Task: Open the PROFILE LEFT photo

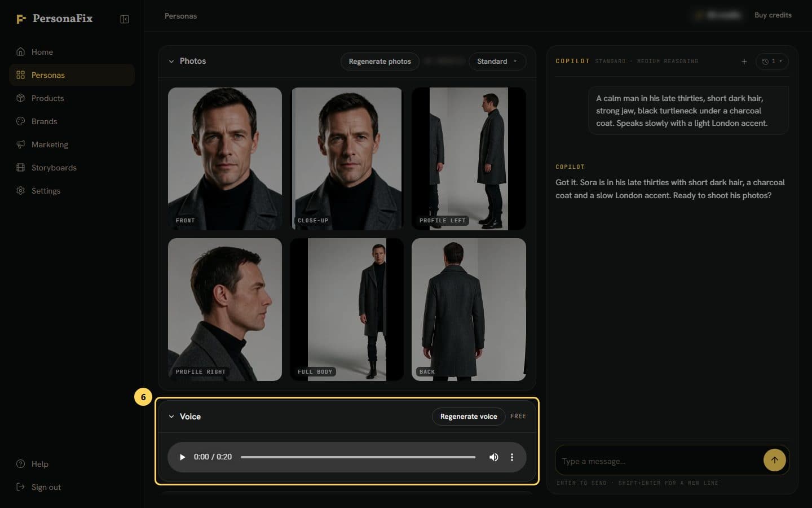Action: pos(469,159)
